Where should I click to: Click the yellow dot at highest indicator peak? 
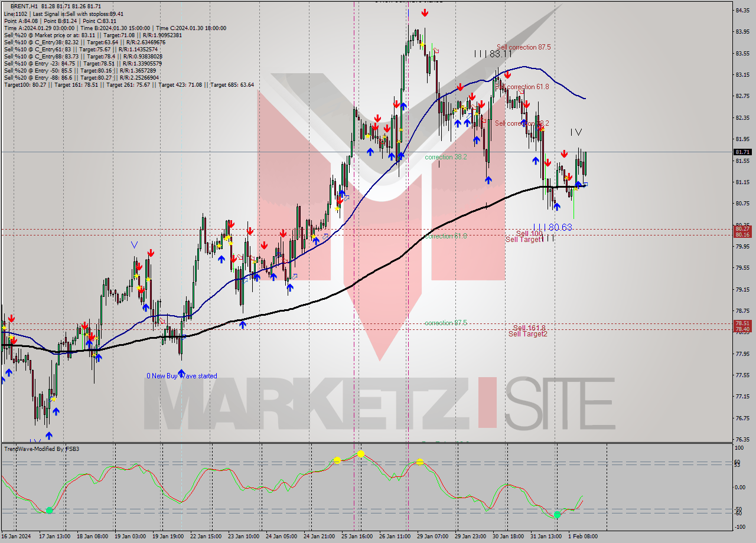(361, 454)
